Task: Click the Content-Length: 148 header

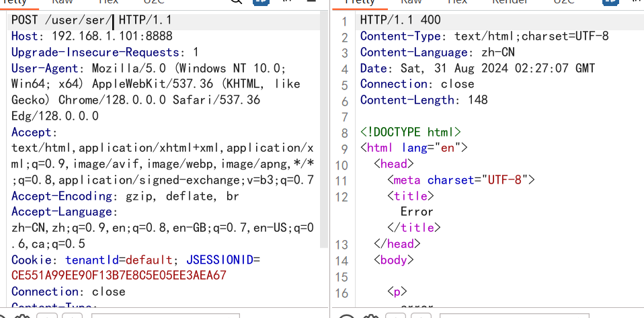Action: tap(424, 100)
